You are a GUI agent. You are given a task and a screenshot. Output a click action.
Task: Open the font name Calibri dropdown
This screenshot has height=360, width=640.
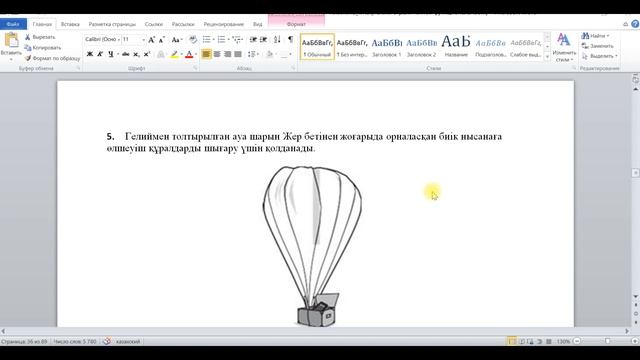(x=119, y=40)
